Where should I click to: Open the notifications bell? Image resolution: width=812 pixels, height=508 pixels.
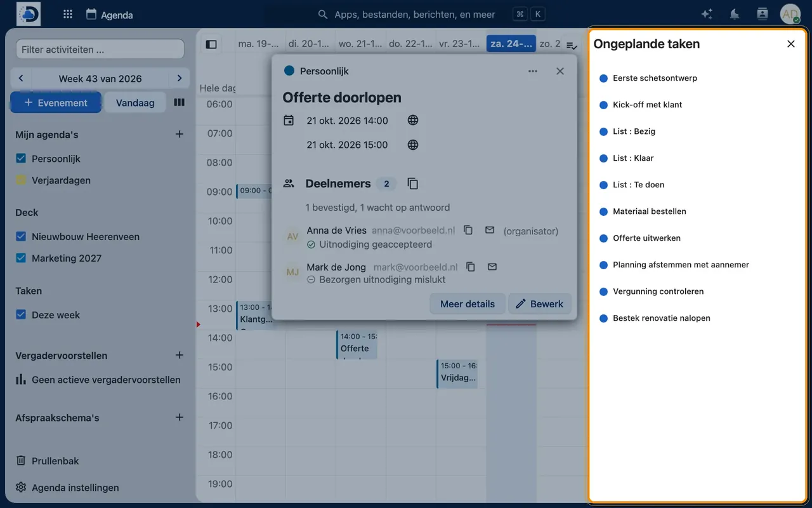coord(735,14)
